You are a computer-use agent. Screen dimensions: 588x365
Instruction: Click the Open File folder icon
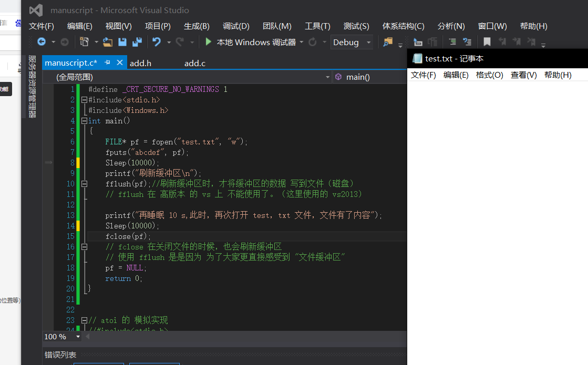(x=108, y=42)
